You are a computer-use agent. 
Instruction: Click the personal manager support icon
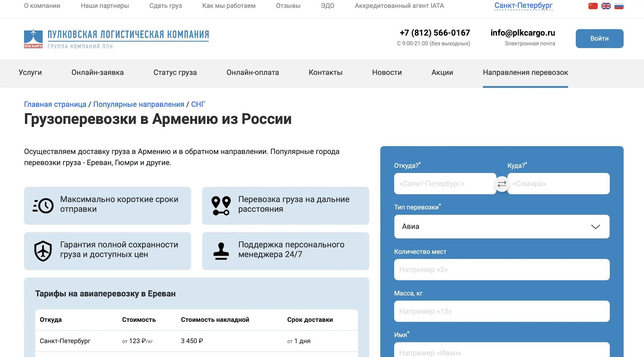tap(221, 251)
